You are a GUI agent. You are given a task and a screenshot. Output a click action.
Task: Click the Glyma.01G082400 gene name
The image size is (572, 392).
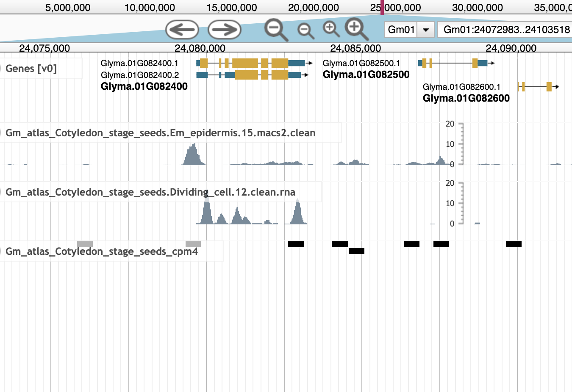144,86
